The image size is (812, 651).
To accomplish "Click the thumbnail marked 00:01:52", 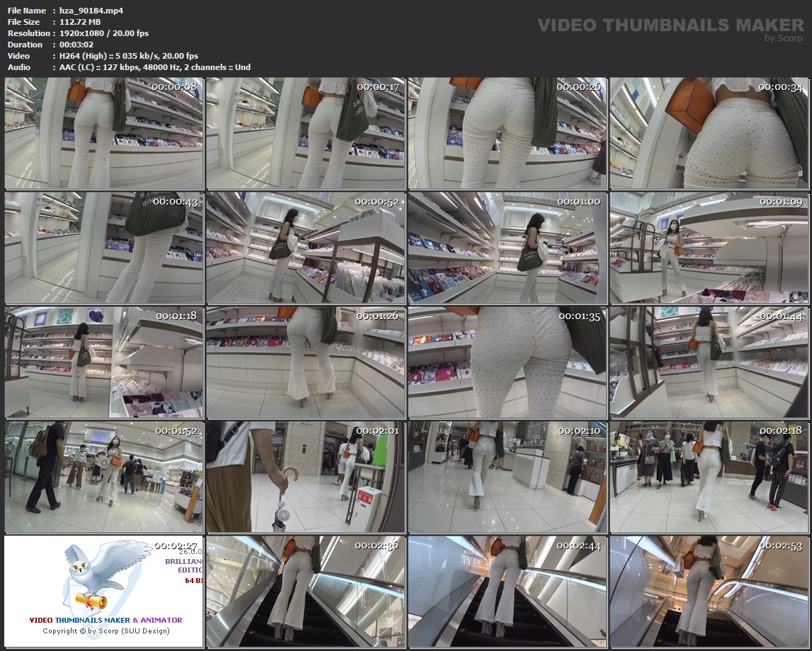I will pos(104,477).
